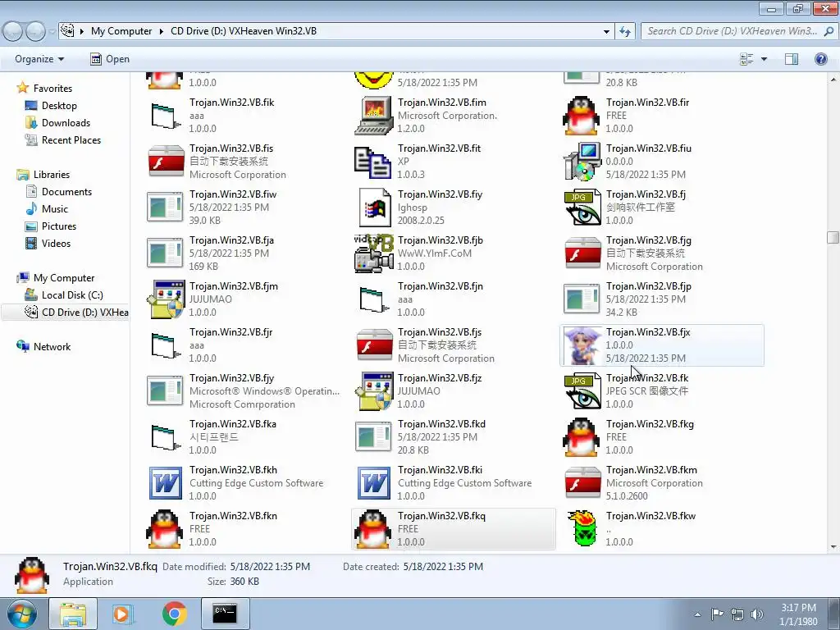Expand the arrow after My Computer in address bar
The image size is (840, 630).
[161, 31]
